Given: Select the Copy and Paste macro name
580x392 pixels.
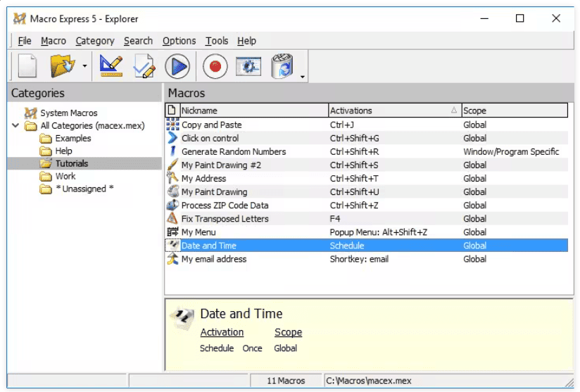Looking at the screenshot, I should click(x=212, y=125).
